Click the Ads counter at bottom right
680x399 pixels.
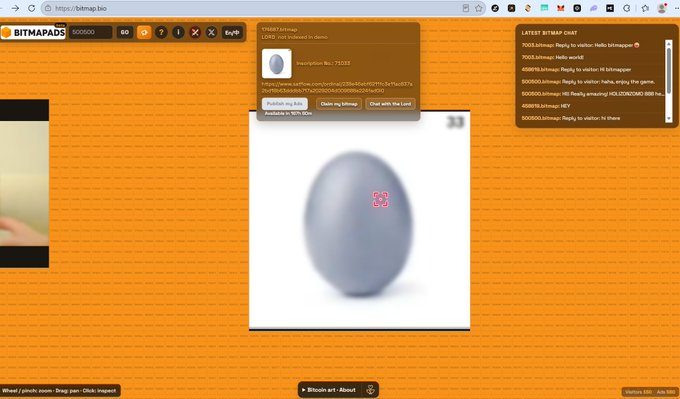click(x=666, y=392)
